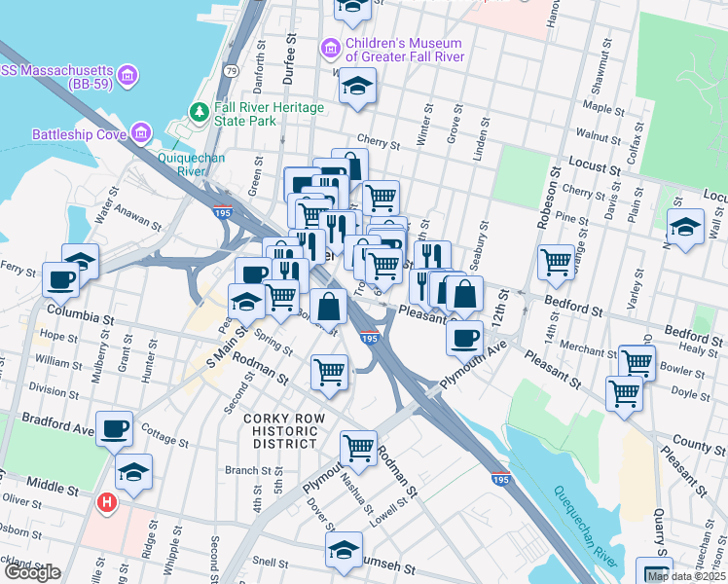Open the shopping cart marker above Corky Row
The width and height of the screenshot is (728, 584).
pos(330,371)
